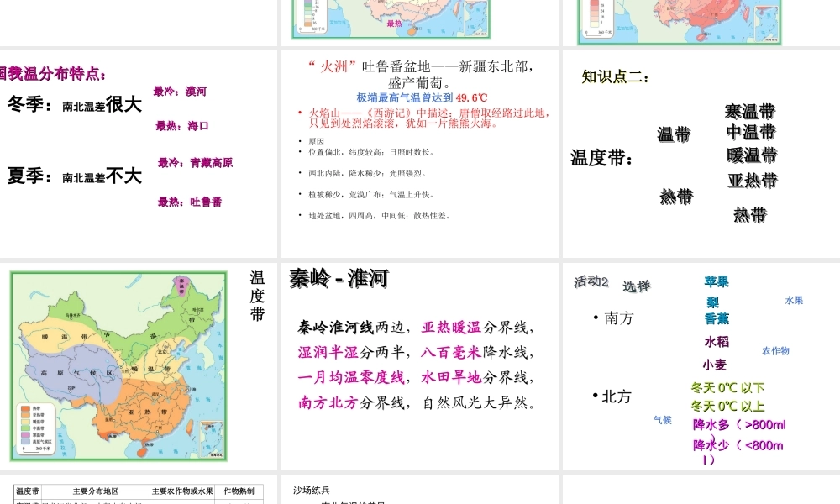Click the green text "冬天0℃以下"
Viewport: 840px width, 504px height.
coord(728,388)
